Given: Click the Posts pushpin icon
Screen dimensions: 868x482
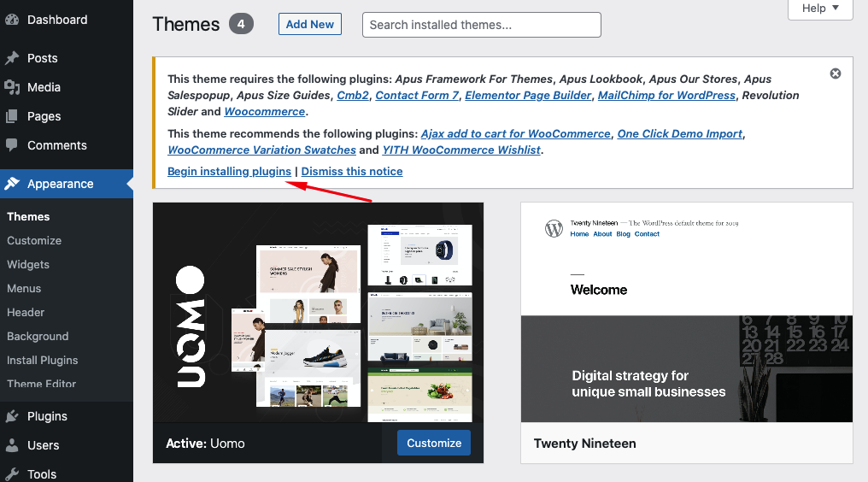Looking at the screenshot, I should pyautogui.click(x=12, y=58).
